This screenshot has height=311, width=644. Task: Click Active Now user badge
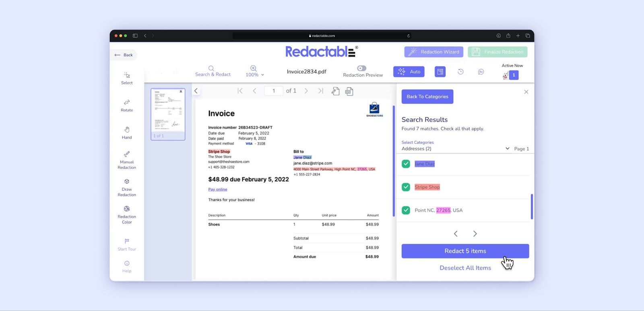pyautogui.click(x=514, y=75)
